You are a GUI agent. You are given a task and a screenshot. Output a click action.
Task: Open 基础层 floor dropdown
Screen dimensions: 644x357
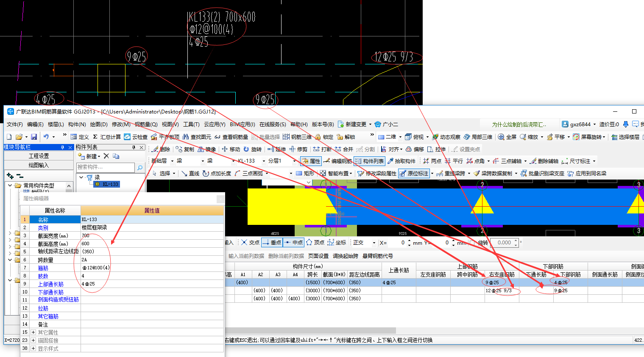click(173, 161)
